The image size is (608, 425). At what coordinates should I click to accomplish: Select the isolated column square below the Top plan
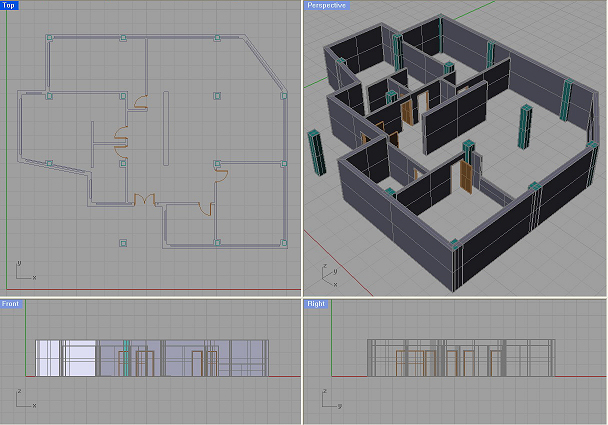[x=122, y=242]
